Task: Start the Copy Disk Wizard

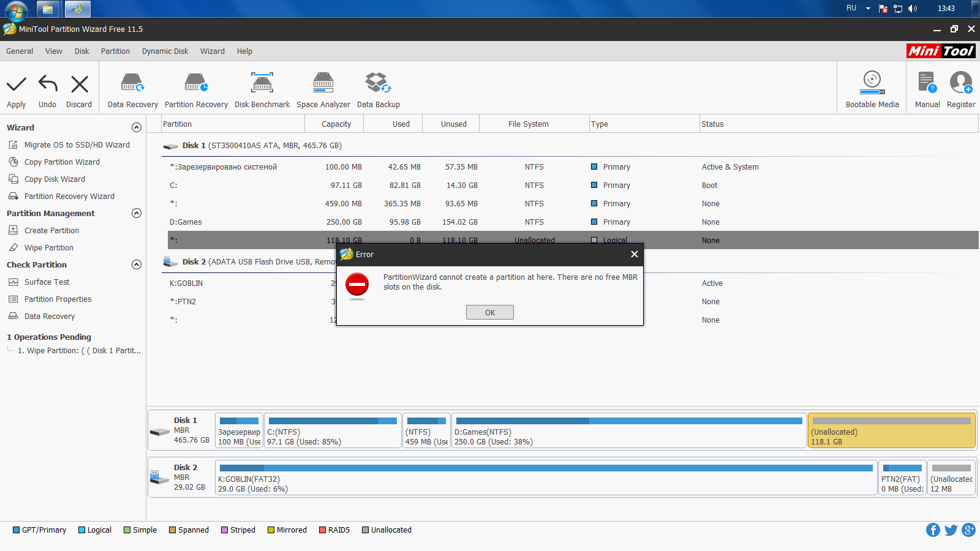Action: pyautogui.click(x=55, y=179)
